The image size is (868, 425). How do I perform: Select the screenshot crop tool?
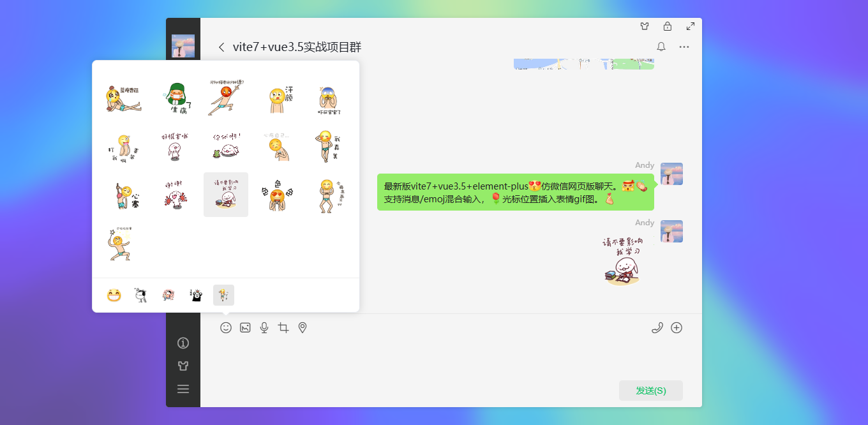tap(283, 327)
